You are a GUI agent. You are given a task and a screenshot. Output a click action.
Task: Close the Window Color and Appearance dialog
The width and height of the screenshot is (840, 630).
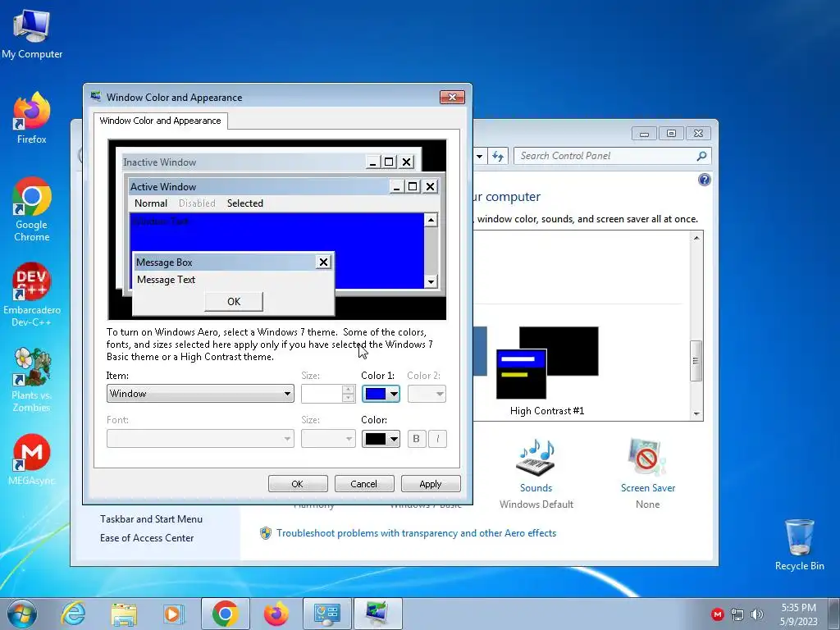[452, 97]
